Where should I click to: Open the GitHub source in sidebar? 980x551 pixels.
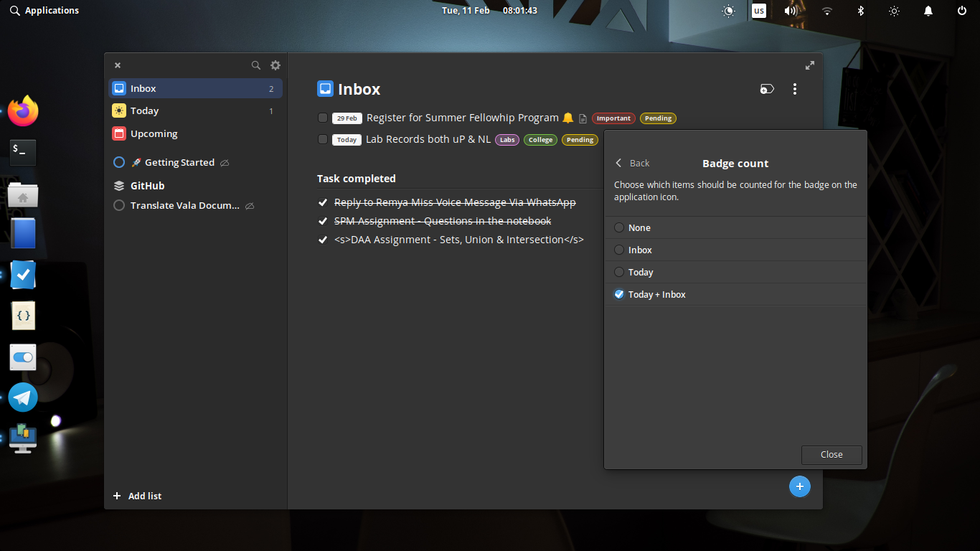point(195,185)
